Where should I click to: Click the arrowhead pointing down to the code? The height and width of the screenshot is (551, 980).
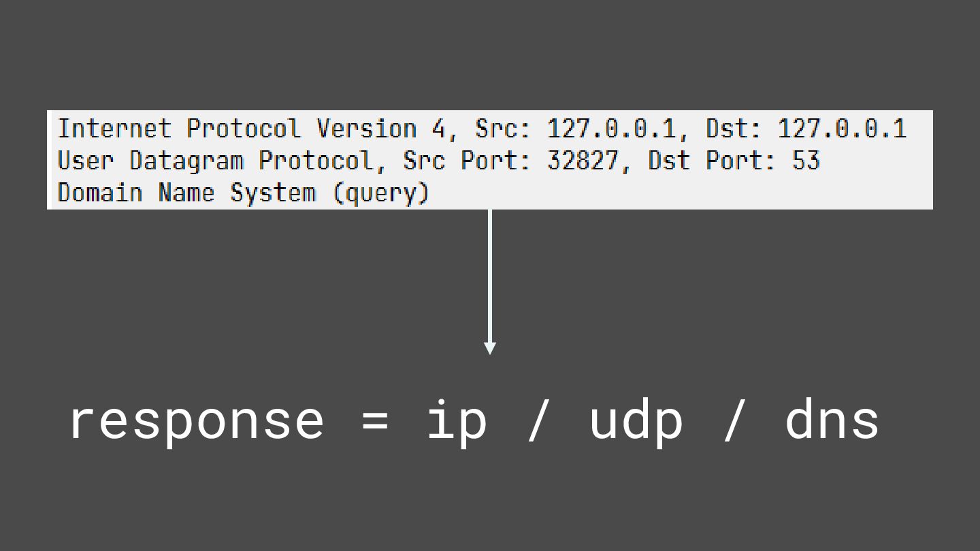(x=489, y=348)
